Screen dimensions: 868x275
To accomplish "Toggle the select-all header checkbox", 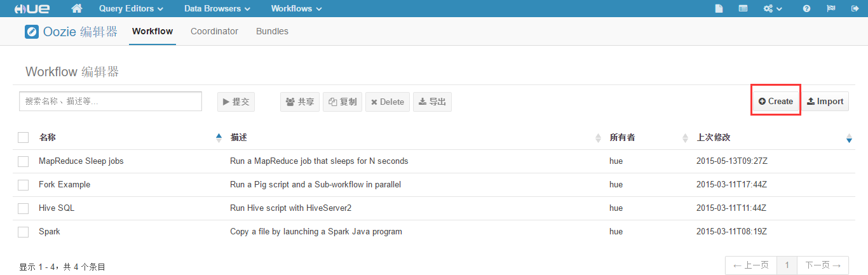I will point(24,138).
